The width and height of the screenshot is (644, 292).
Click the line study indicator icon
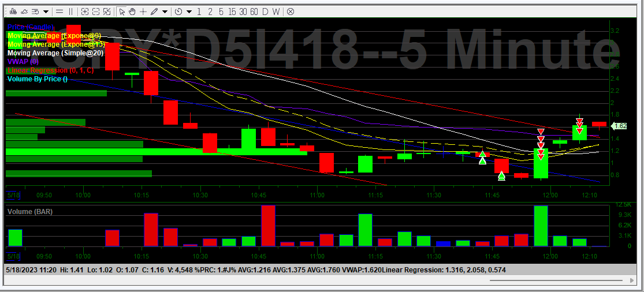coord(25,12)
